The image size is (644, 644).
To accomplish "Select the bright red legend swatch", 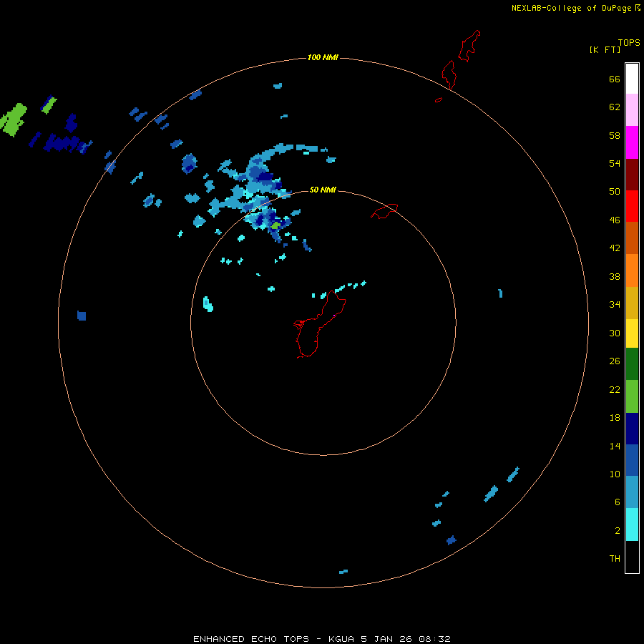I will 632,206.
